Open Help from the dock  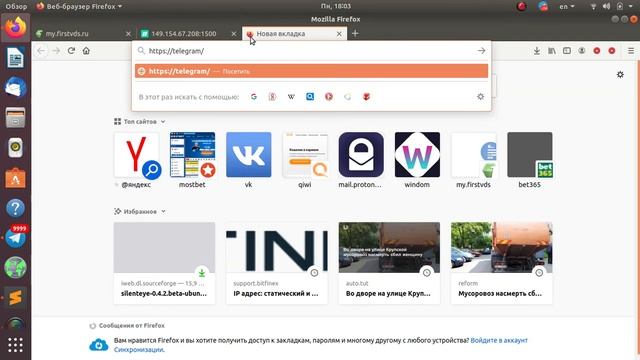point(16,208)
